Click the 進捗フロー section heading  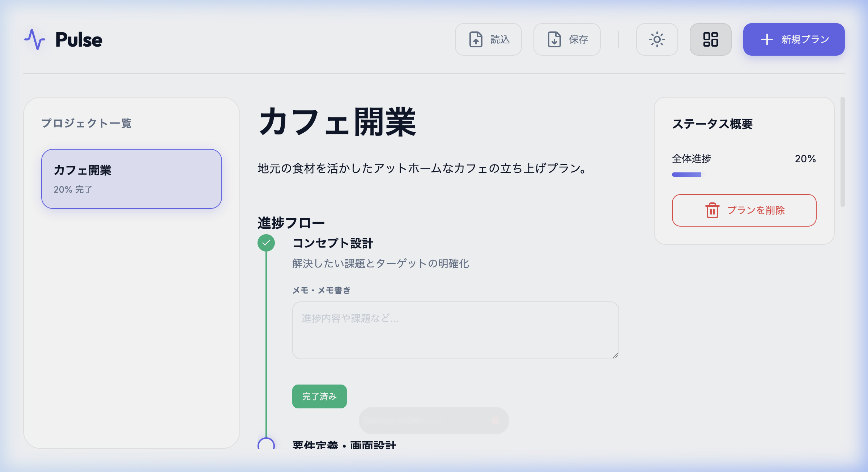[291, 223]
